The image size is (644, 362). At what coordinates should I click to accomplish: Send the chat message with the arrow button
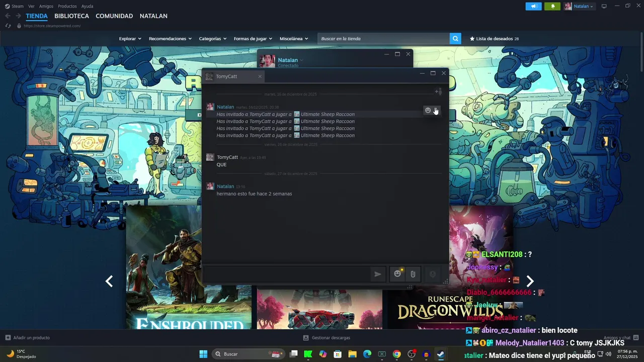[x=377, y=274]
